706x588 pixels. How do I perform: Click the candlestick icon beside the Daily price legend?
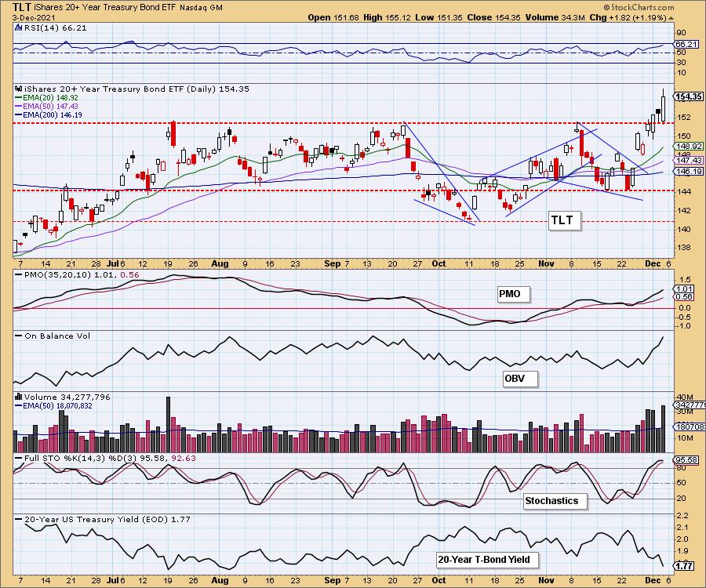coord(19,89)
